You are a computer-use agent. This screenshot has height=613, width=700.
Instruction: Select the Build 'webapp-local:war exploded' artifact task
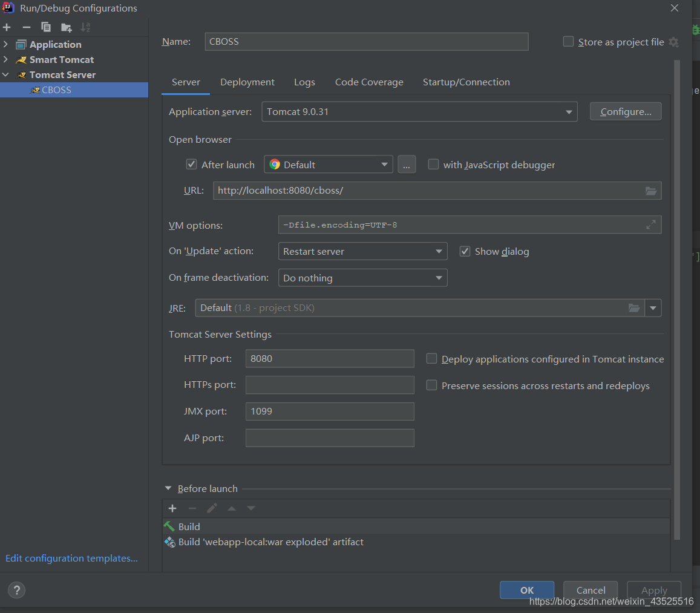416,542
